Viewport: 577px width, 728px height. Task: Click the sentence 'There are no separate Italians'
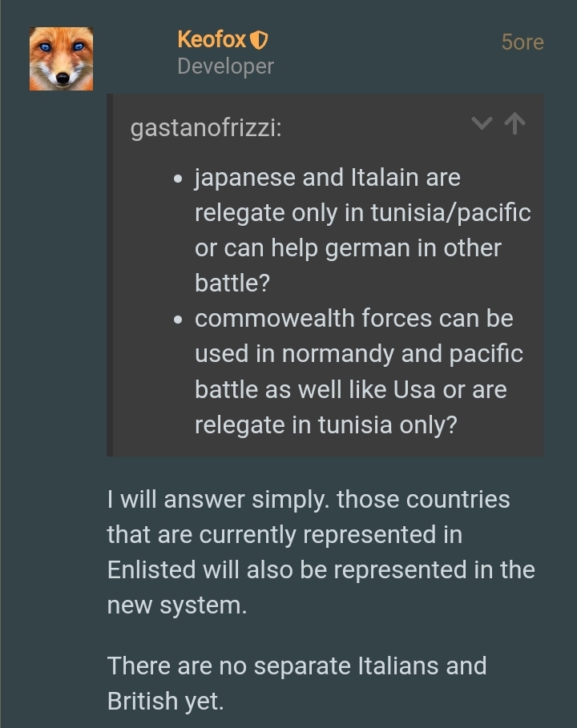297,666
